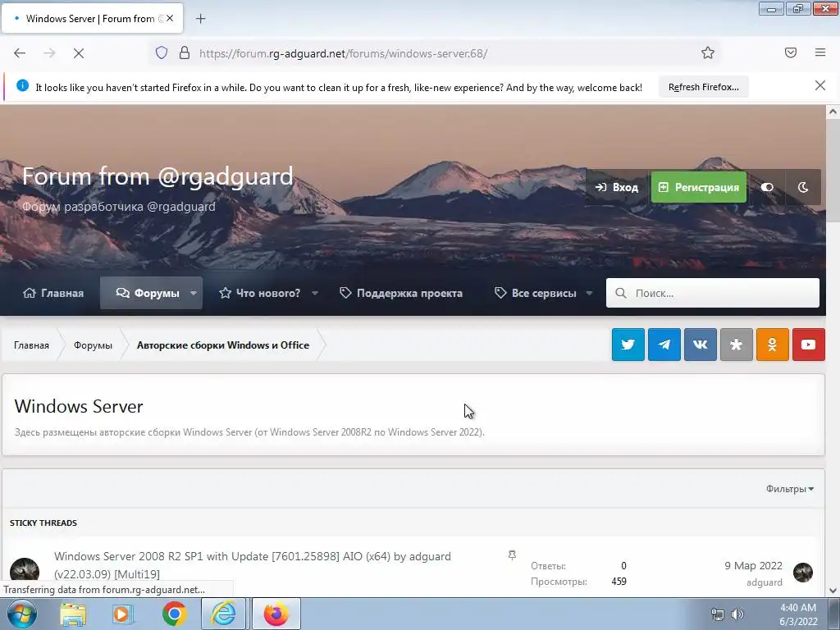The image size is (840, 630).
Task: Open Авторские сборки Windows и Office breadcrumb
Action: (x=223, y=345)
